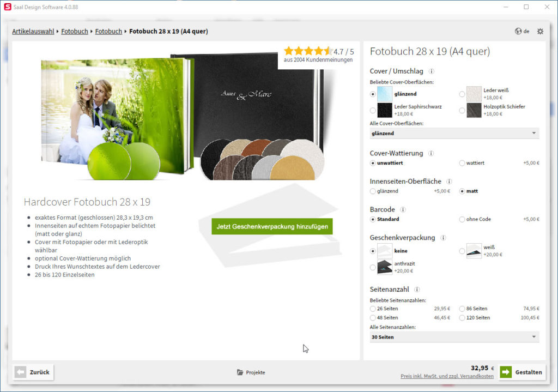Show info for Seitenanzahl
Image resolution: width=558 pixels, height=392 pixels.
coord(417,290)
